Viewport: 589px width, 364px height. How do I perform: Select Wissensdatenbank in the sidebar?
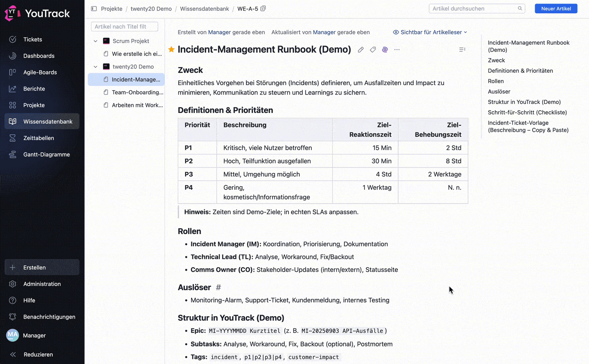tap(42, 122)
